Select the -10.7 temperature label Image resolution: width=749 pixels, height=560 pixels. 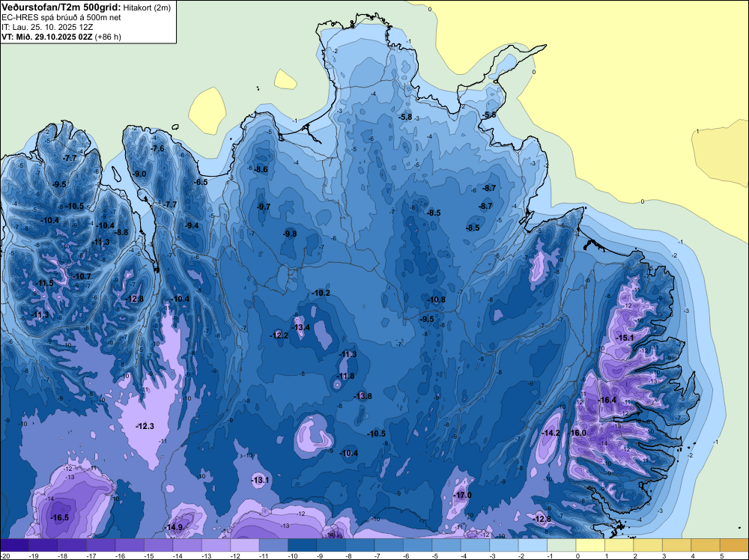(x=82, y=276)
